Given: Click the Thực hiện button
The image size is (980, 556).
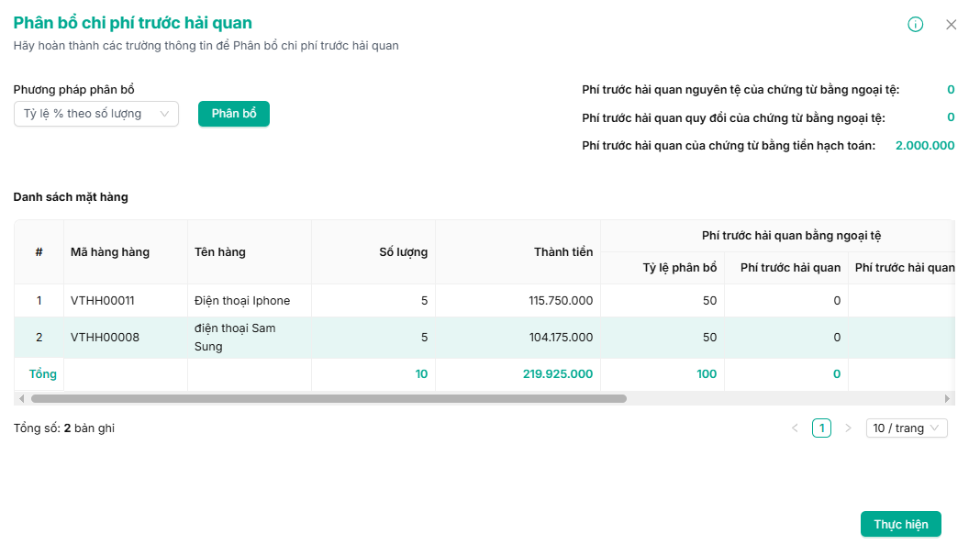Looking at the screenshot, I should [x=900, y=524].
